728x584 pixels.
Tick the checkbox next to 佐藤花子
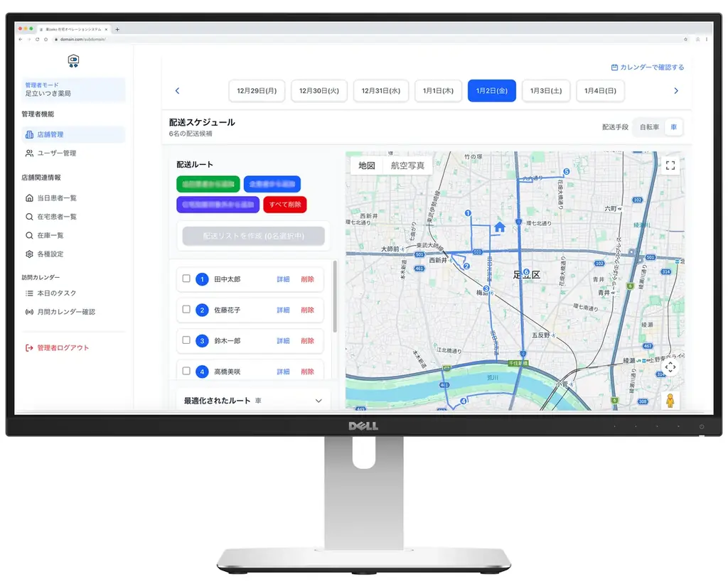coord(186,310)
